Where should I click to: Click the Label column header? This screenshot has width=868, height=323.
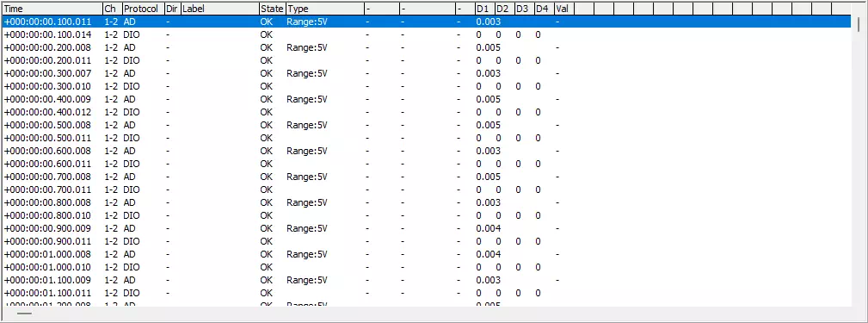(x=219, y=9)
